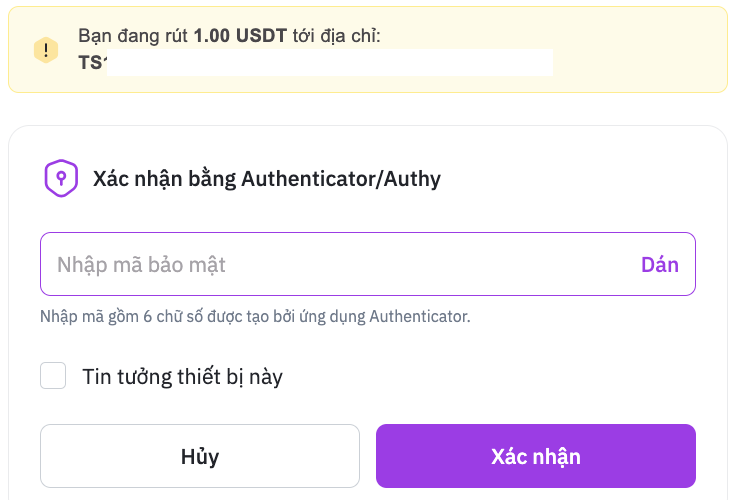Click the yellow warning exclamation icon
736x500 pixels.
(46, 50)
